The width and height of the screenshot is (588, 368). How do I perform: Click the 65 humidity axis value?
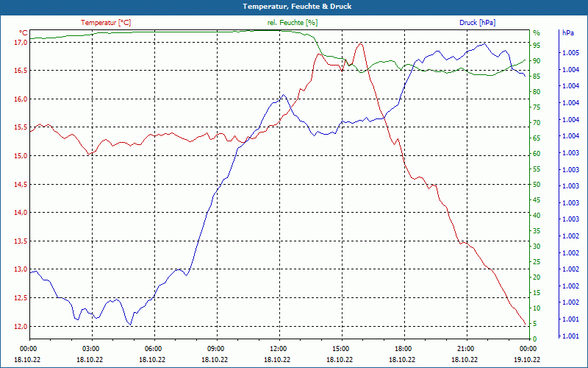[537, 138]
